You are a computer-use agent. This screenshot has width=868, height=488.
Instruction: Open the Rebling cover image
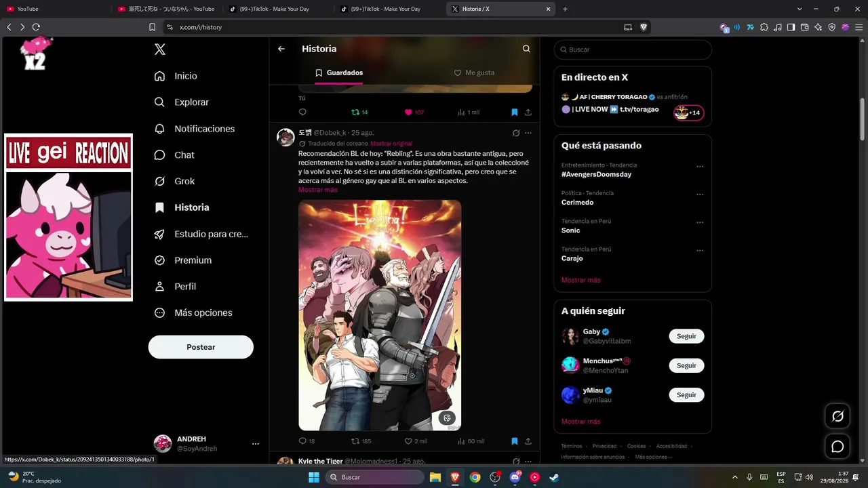click(380, 315)
